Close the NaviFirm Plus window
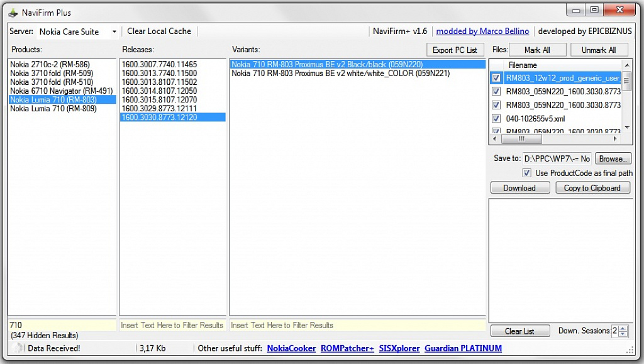Viewport: 644px width, 364px height. tap(620, 10)
